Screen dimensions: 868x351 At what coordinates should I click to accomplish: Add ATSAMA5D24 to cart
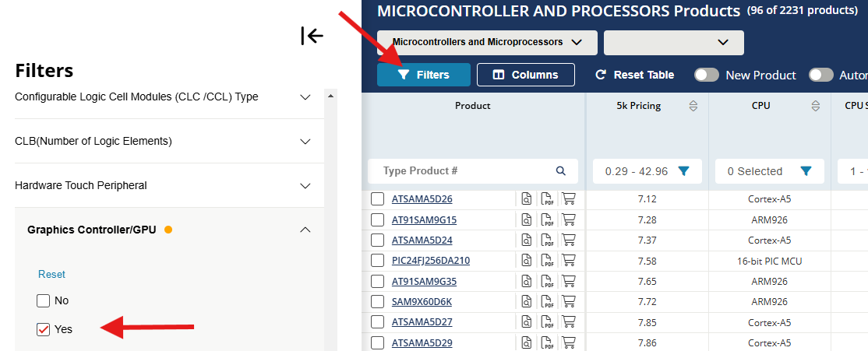tap(569, 240)
